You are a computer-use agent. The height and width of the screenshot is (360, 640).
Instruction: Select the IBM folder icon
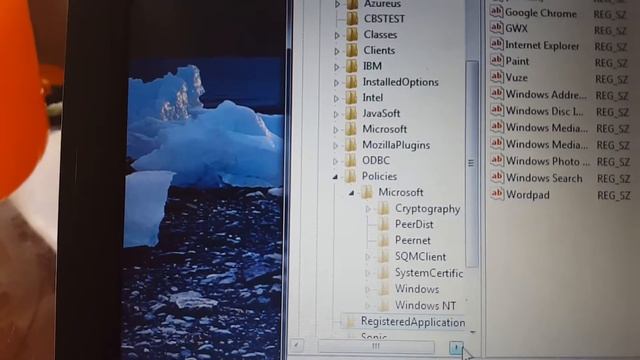tap(351, 66)
